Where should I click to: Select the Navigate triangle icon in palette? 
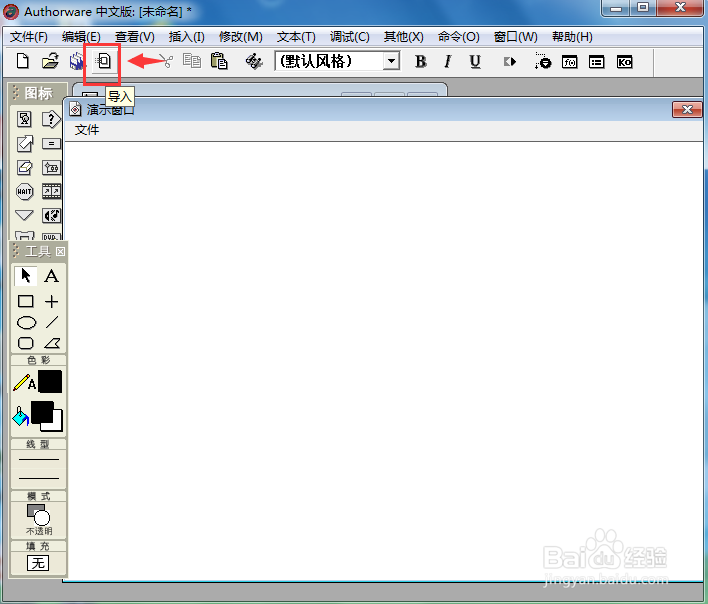(x=24, y=215)
